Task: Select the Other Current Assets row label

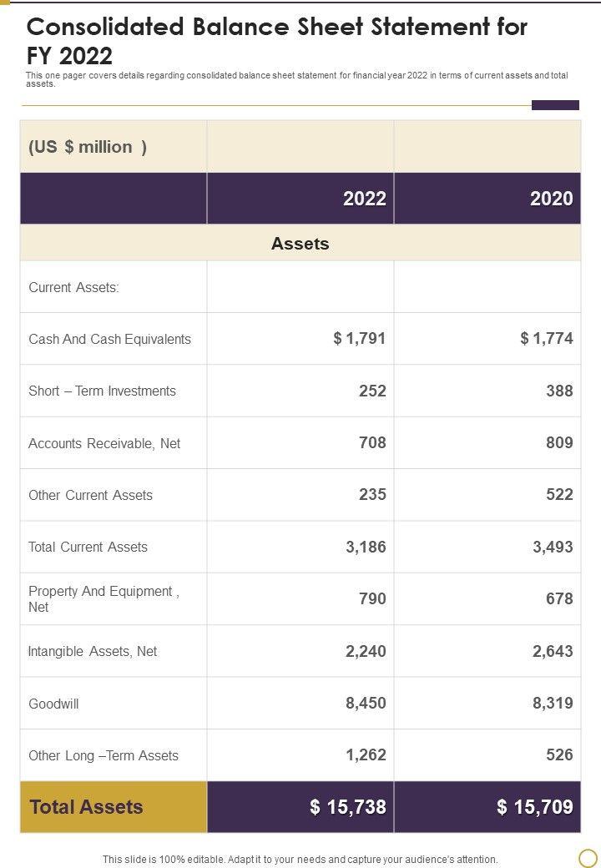Action: [91, 495]
